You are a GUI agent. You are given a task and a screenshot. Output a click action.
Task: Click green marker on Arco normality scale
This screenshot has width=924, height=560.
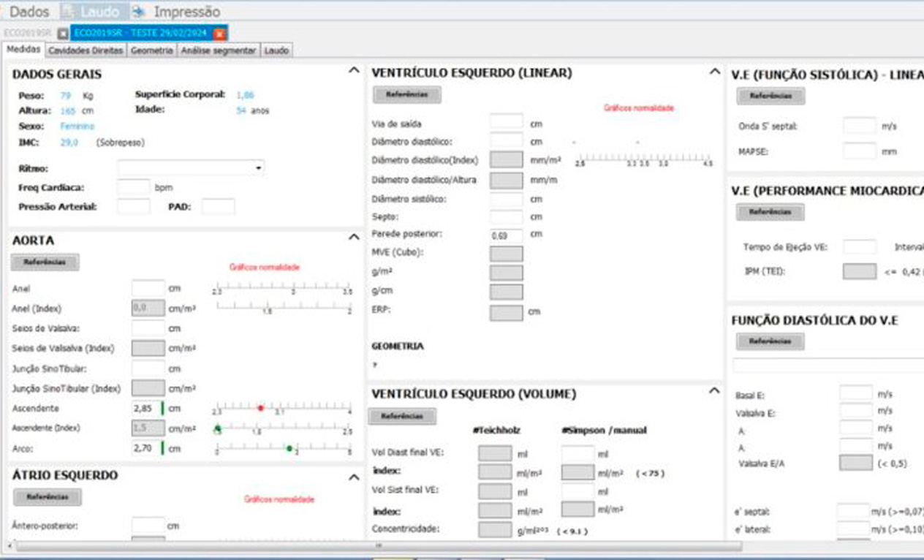[x=289, y=448]
